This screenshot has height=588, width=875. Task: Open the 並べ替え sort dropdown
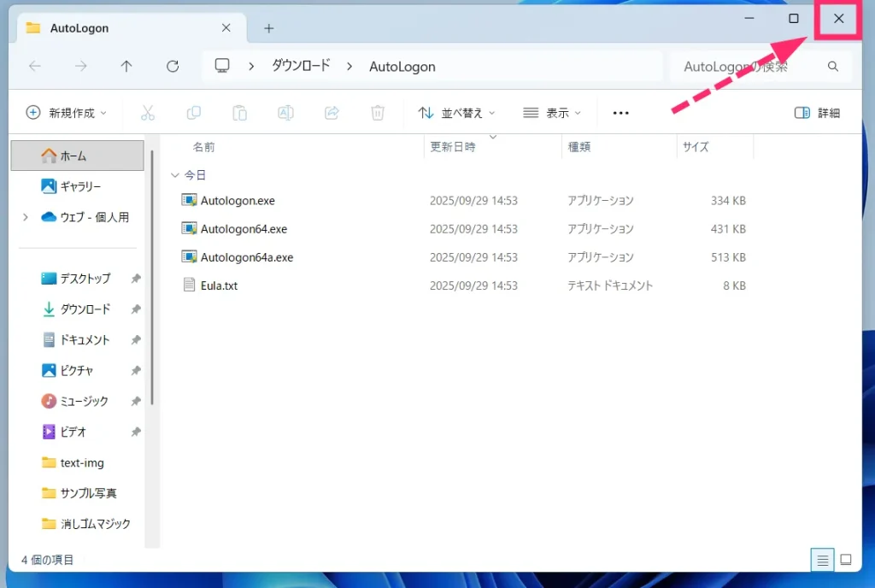pyautogui.click(x=456, y=114)
